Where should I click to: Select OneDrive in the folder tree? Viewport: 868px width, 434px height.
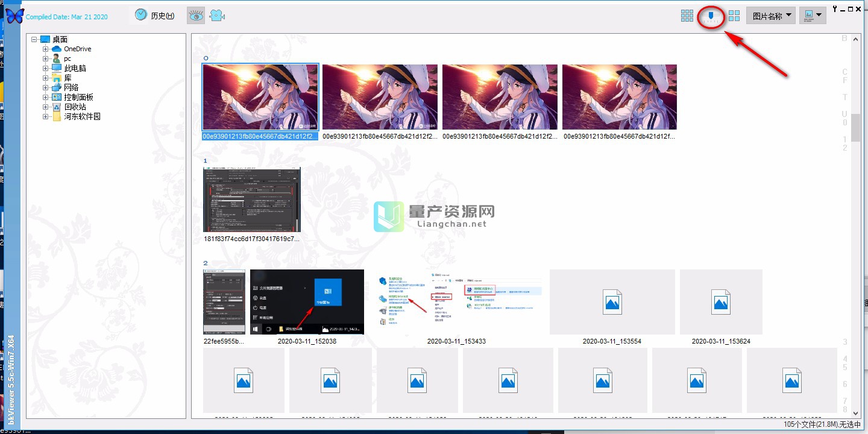78,49
